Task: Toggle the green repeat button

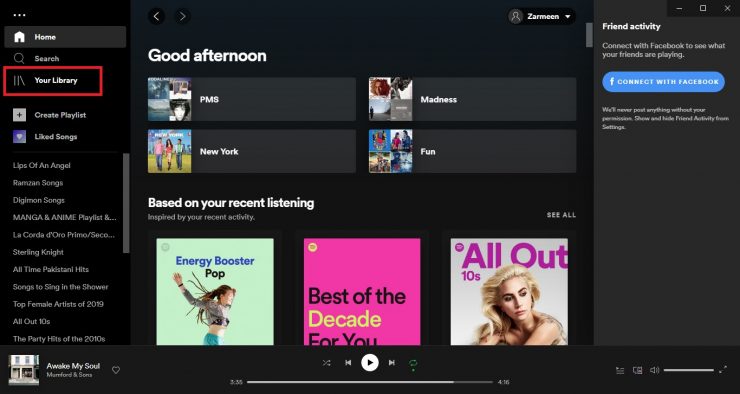Action: pyautogui.click(x=413, y=364)
